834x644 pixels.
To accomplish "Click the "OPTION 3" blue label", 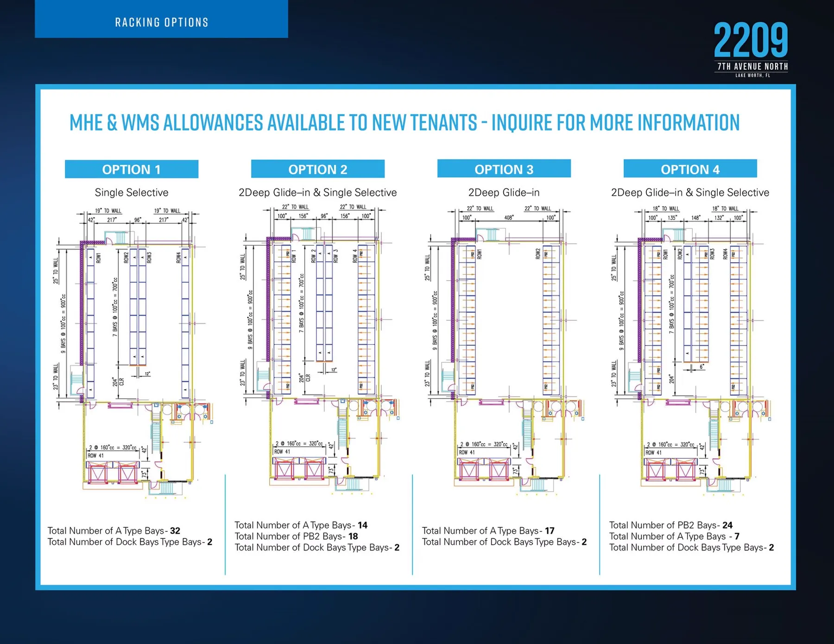I will [x=504, y=169].
